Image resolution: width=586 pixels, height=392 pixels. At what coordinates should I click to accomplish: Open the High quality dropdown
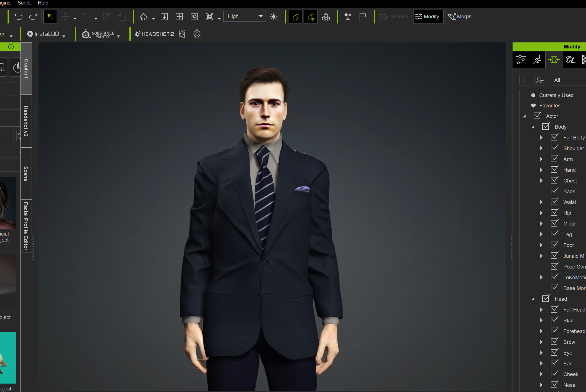[244, 16]
